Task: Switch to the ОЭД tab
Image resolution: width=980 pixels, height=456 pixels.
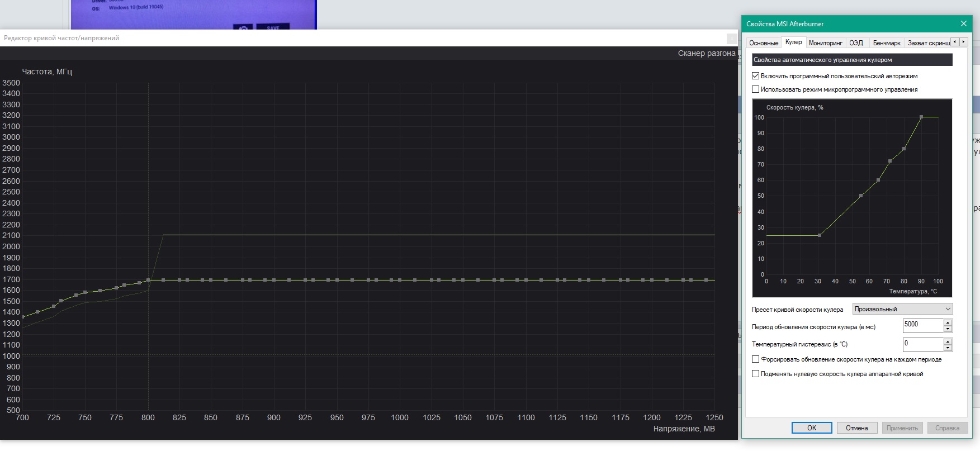Action: click(x=856, y=43)
